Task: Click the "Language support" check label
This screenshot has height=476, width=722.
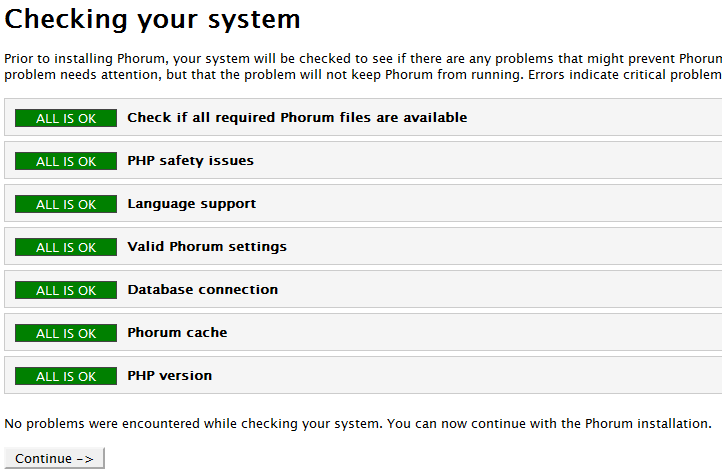Action: [191, 204]
